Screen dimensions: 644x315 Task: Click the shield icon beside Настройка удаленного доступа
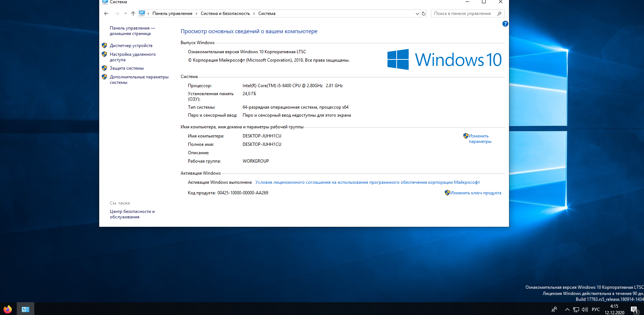(104, 54)
